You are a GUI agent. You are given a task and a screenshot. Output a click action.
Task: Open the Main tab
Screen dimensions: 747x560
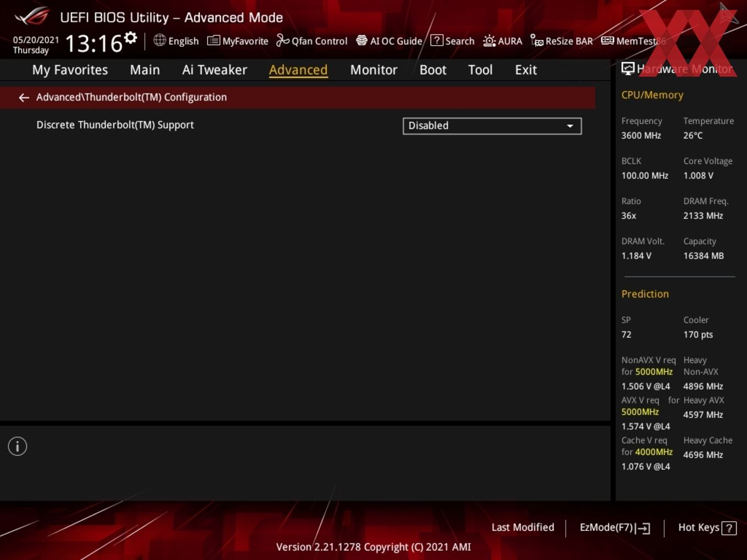point(145,70)
